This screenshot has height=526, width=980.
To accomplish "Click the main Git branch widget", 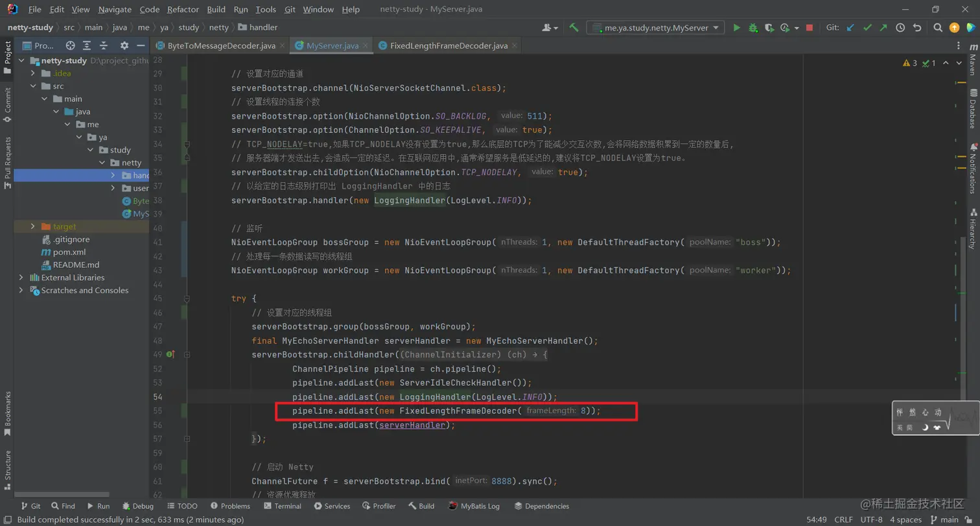I will click(944, 520).
